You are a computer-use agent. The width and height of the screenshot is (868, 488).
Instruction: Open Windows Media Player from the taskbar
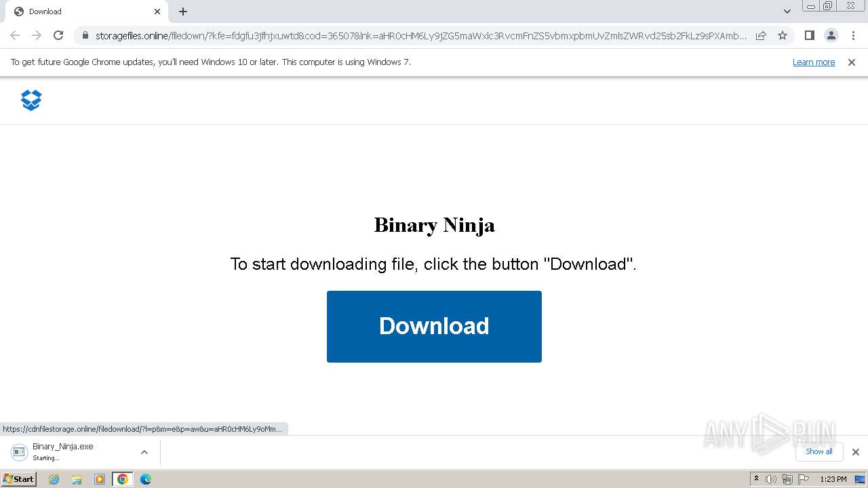click(x=100, y=479)
